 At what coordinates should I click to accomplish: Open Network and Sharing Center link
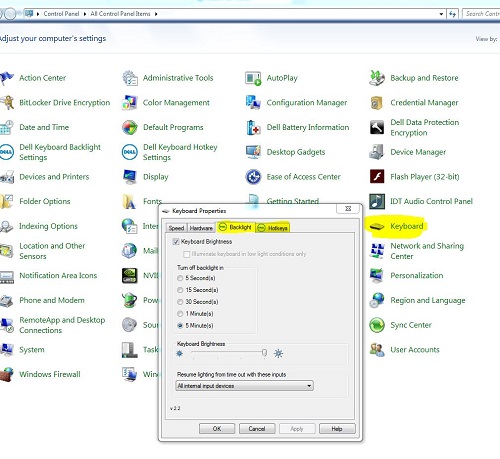pyautogui.click(x=427, y=251)
